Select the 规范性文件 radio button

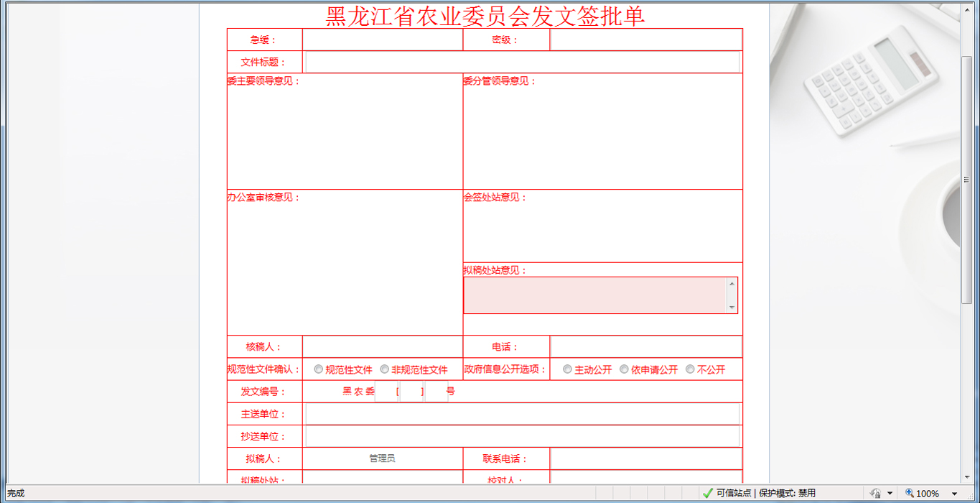pos(318,369)
